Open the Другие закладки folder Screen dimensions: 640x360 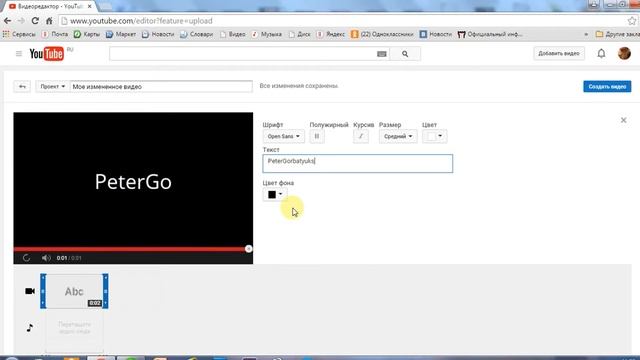click(617, 34)
